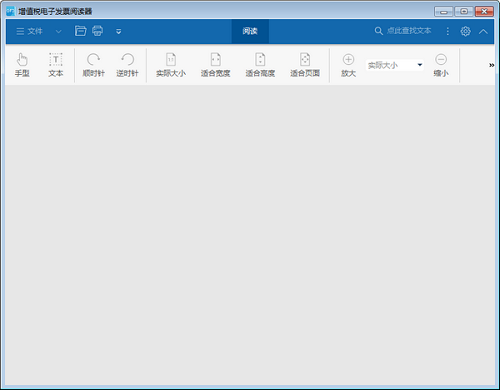Click the print icon
The width and height of the screenshot is (500, 390).
point(97,31)
